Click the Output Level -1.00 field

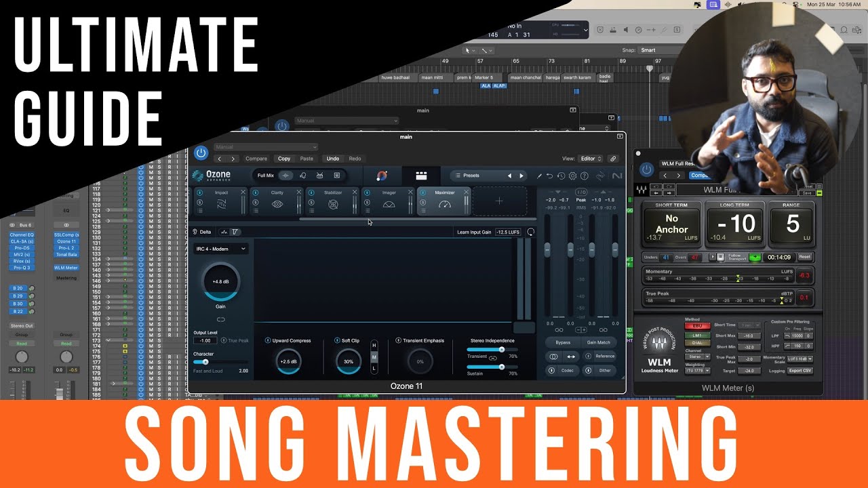[205, 340]
